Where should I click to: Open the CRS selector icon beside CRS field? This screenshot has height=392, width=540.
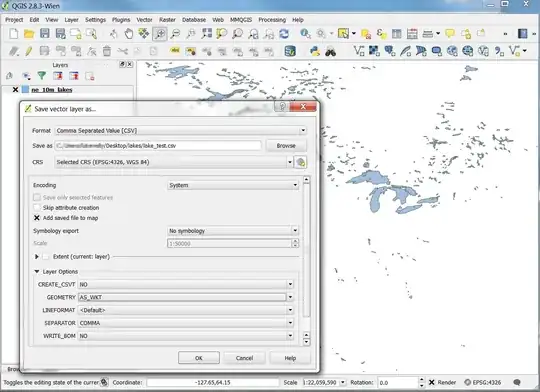301,162
